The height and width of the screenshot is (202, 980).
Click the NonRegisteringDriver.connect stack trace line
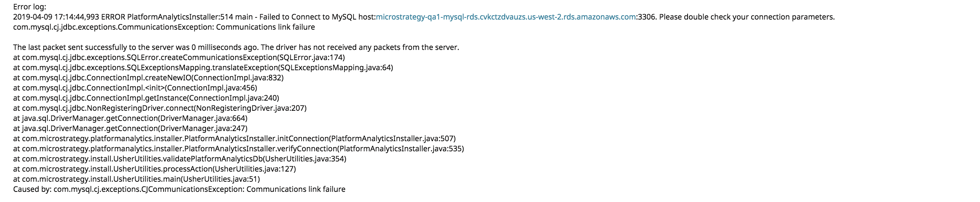160,108
